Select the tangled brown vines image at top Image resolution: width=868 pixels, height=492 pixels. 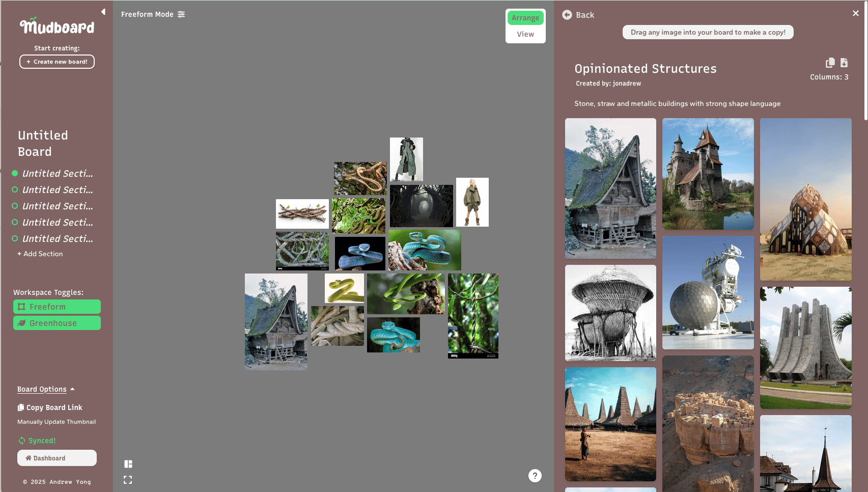click(x=360, y=179)
